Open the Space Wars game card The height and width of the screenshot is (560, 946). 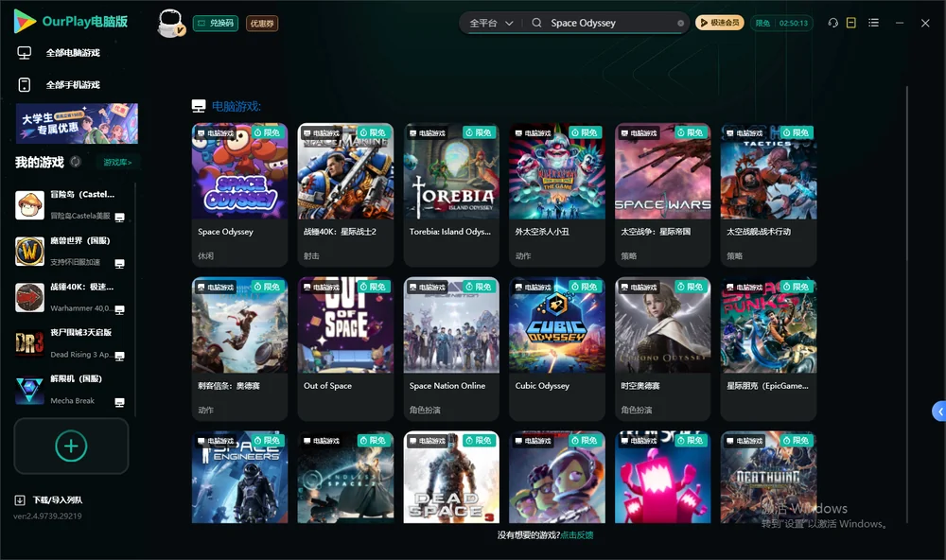662,195
